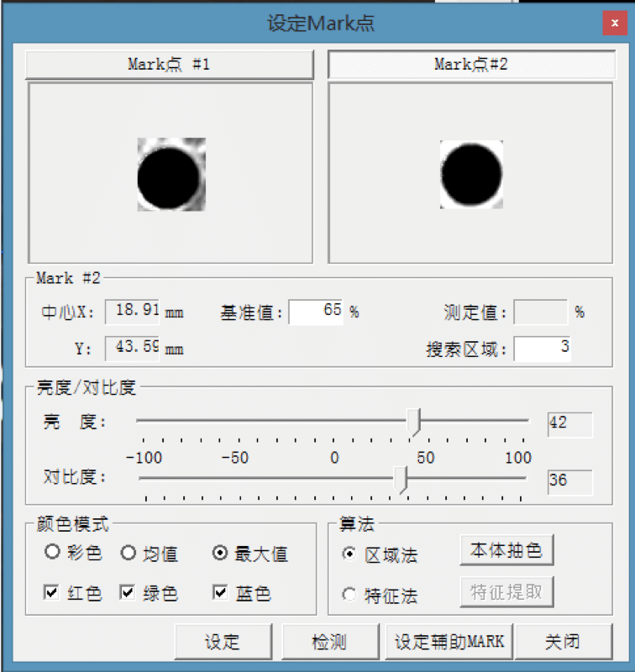Viewport: 635px width, 672px height.
Task: Select the 彩色 color mode radio button
Action: [x=52, y=553]
